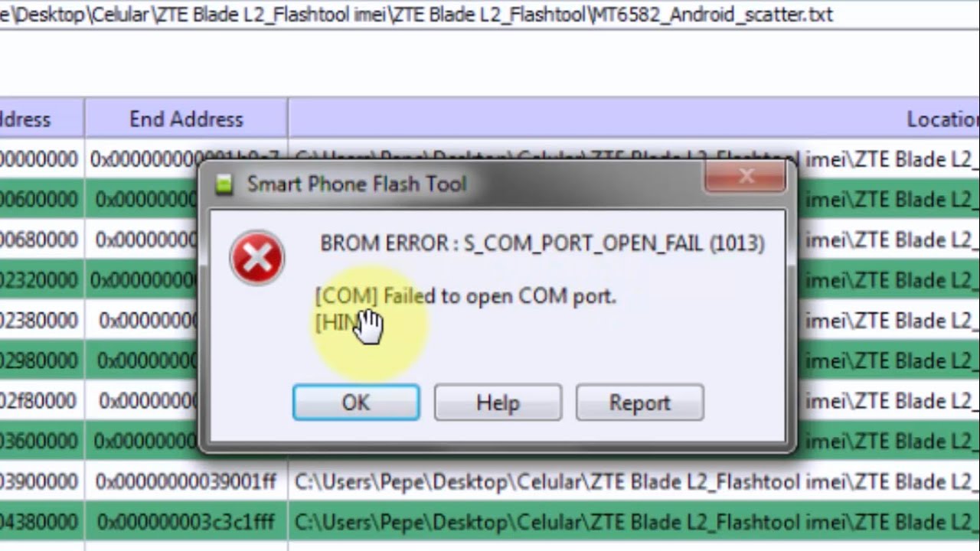Select the end address 0x0000000039001ff cell
The width and height of the screenshot is (980, 551).
[x=186, y=481]
